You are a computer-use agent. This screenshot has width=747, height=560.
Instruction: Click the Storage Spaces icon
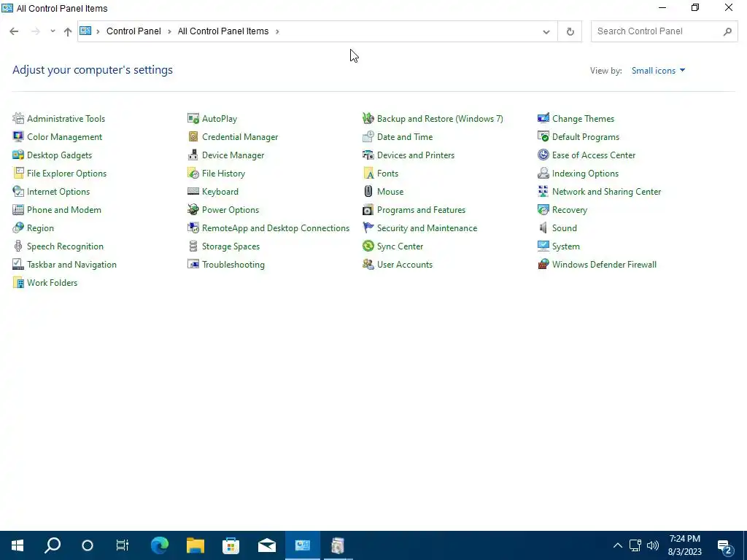pos(193,246)
